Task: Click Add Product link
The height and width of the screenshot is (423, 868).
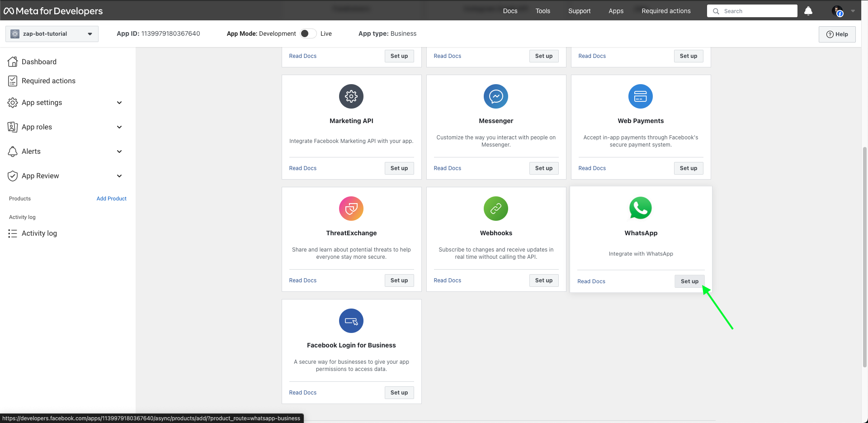Action: (111, 199)
